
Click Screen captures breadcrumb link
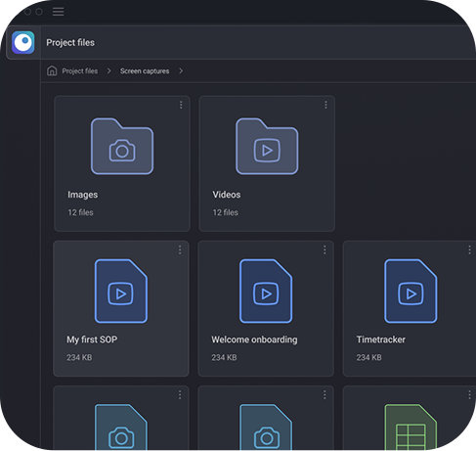[x=145, y=71]
